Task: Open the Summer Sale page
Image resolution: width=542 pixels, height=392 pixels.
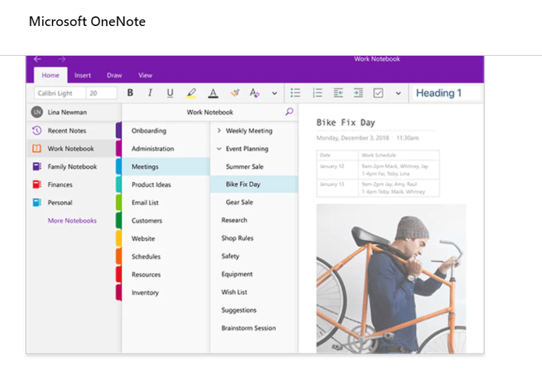Action: [254, 167]
